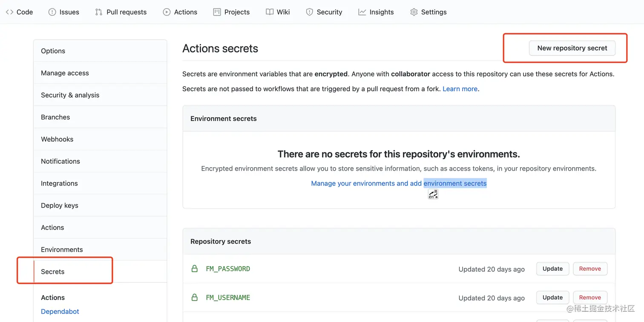Go to Webhooks in sidebar
The width and height of the screenshot is (644, 322).
click(x=100, y=139)
